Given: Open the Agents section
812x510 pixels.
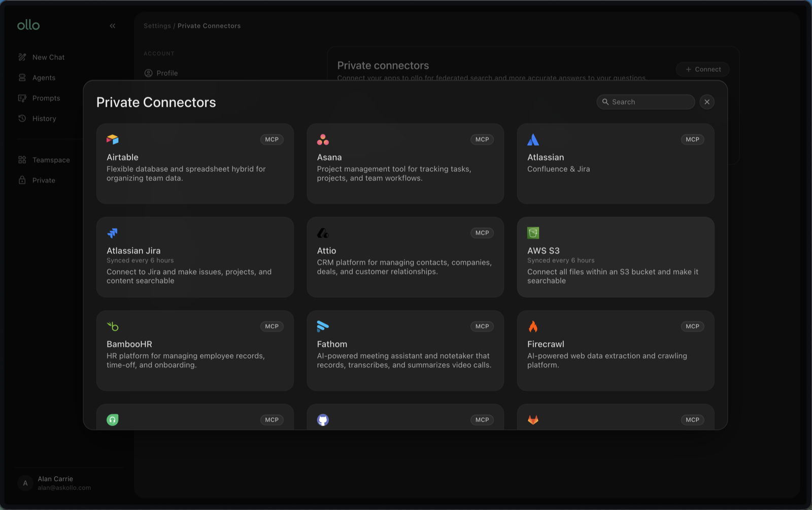Looking at the screenshot, I should (37, 78).
